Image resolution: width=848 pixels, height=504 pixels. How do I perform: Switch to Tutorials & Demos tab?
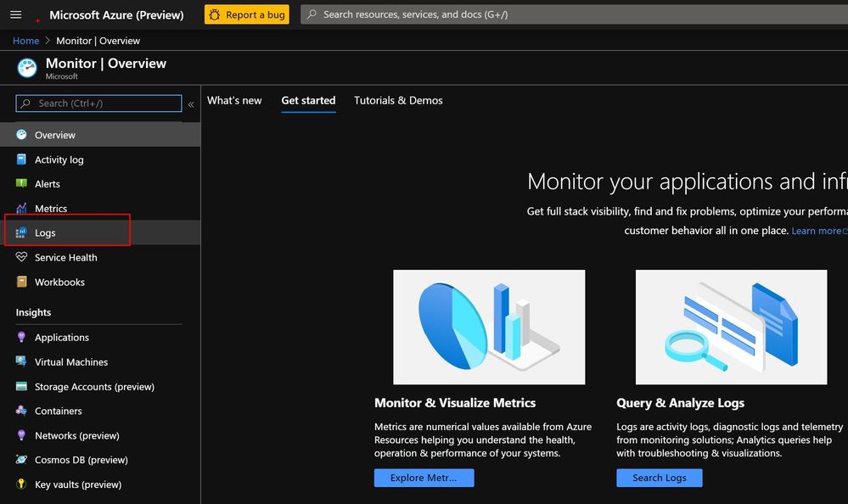[x=398, y=100]
